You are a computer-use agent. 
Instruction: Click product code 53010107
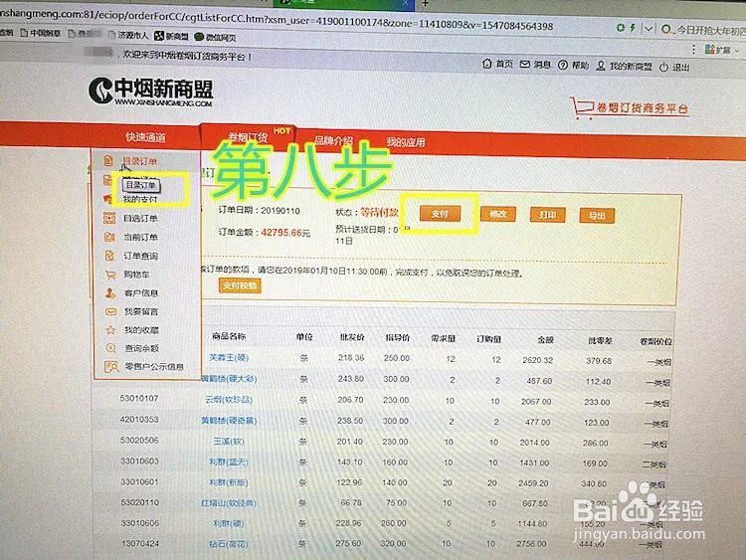[139, 398]
